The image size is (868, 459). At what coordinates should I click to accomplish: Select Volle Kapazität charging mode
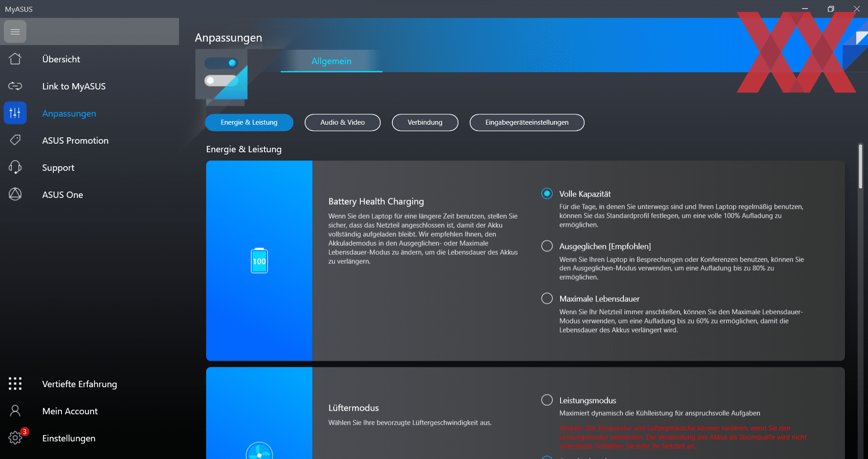tap(547, 194)
